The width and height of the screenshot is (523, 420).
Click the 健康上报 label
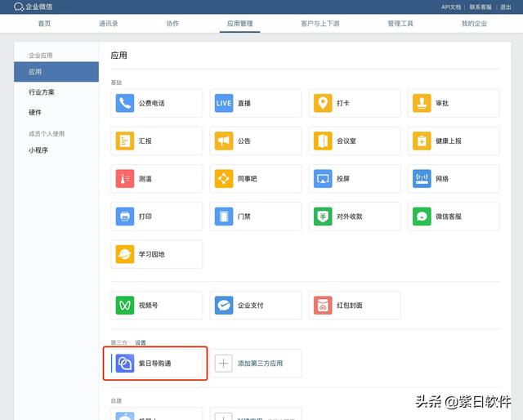pos(449,141)
